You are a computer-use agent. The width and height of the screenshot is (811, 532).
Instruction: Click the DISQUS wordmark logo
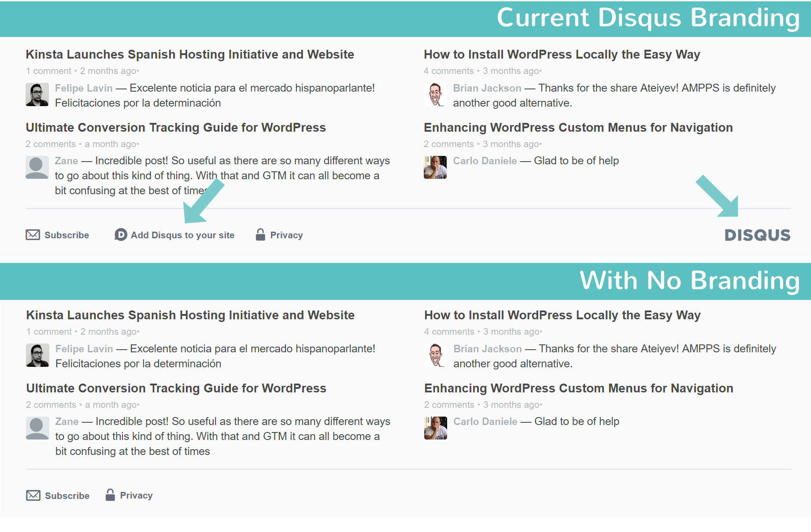(x=757, y=235)
